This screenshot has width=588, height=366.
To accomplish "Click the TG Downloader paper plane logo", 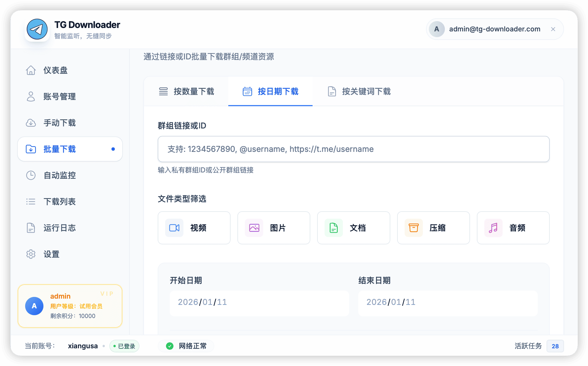I will (37, 29).
